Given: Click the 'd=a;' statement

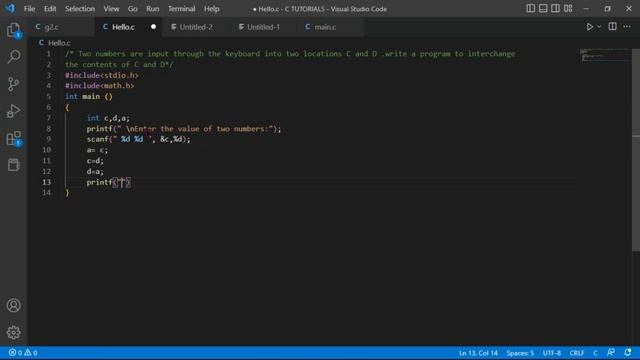Looking at the screenshot, I should [95, 171].
